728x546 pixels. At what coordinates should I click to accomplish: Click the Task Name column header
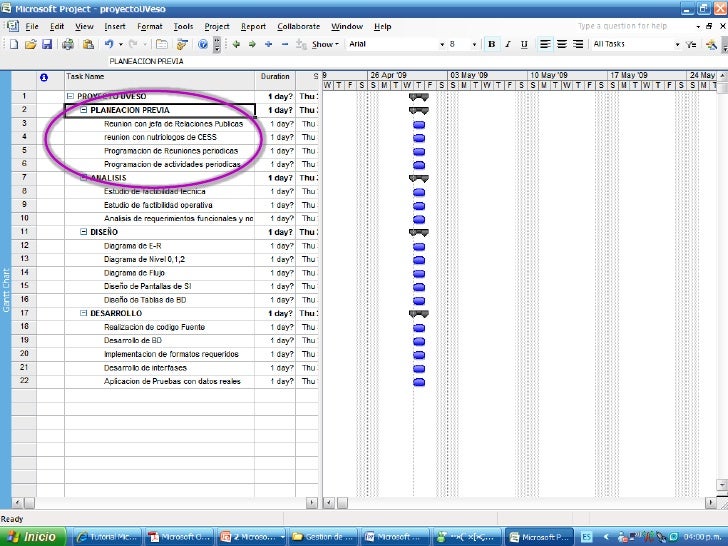pyautogui.click(x=159, y=80)
